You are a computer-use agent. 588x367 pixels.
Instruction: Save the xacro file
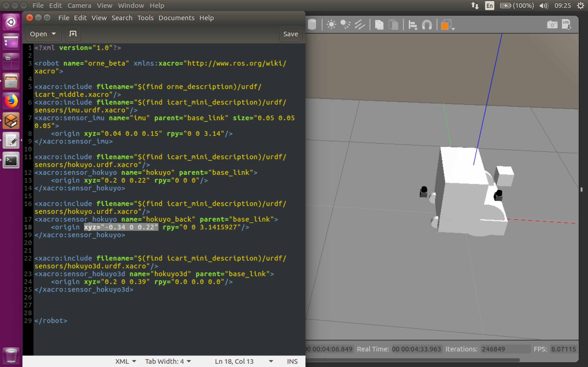290,34
